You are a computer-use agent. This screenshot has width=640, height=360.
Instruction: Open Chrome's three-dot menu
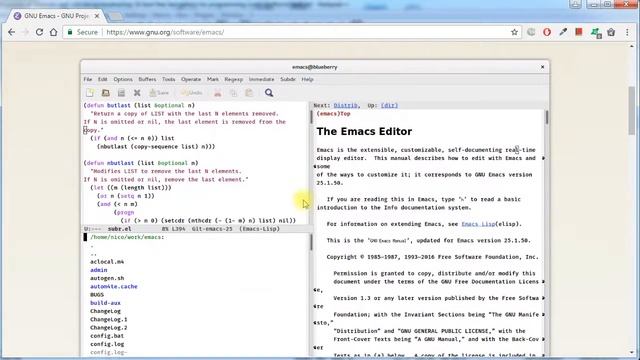(627, 32)
